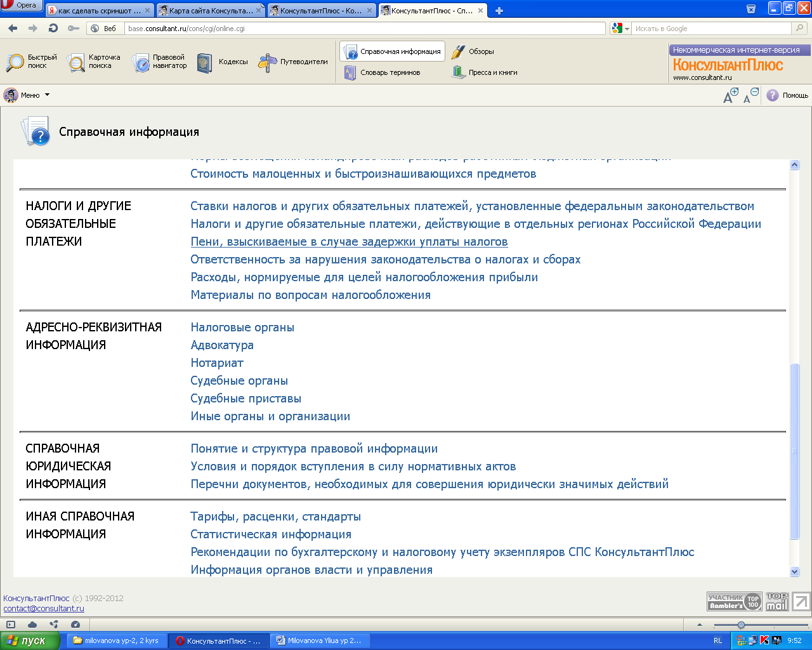The width and height of the screenshot is (812, 650).
Task: Open Ставки налогов и других обязательных платежей
Action: coord(473,206)
